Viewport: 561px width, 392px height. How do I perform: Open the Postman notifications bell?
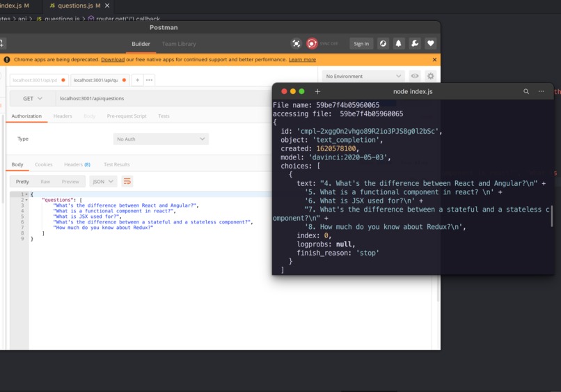click(398, 44)
